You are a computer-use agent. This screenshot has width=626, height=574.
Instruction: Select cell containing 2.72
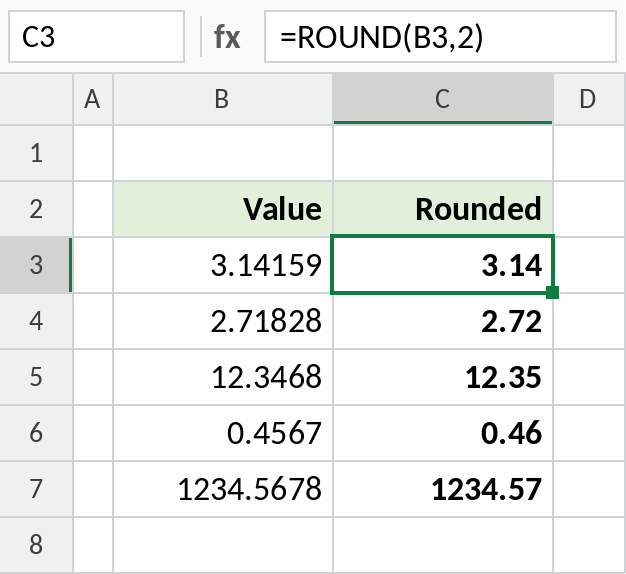443,321
